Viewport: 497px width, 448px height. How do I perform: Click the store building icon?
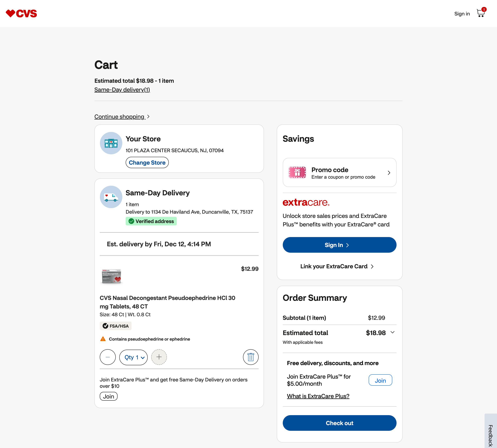[x=111, y=143]
